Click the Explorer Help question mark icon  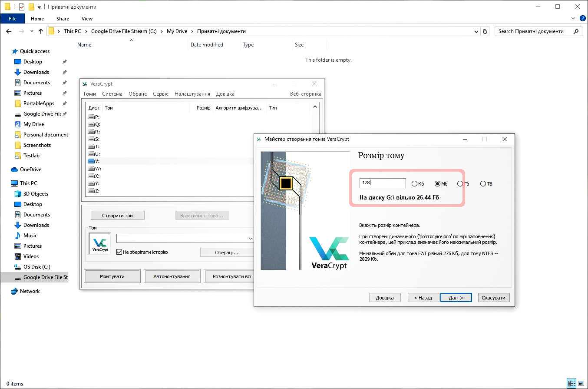coord(582,19)
